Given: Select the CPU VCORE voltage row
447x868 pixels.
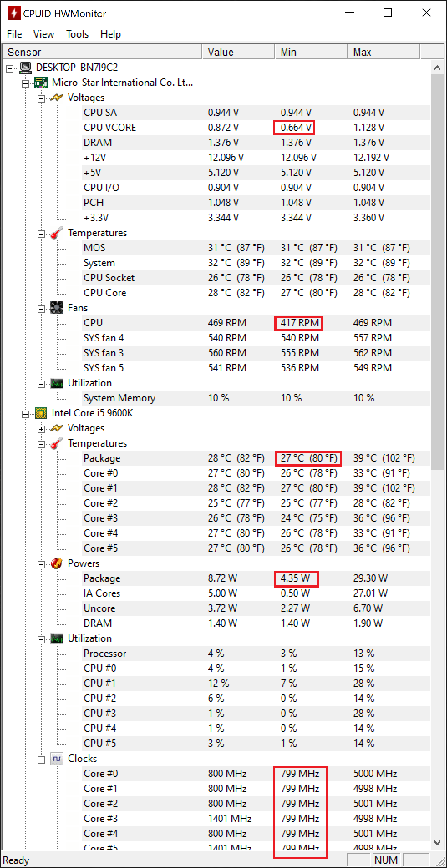Looking at the screenshot, I should pyautogui.click(x=110, y=128).
